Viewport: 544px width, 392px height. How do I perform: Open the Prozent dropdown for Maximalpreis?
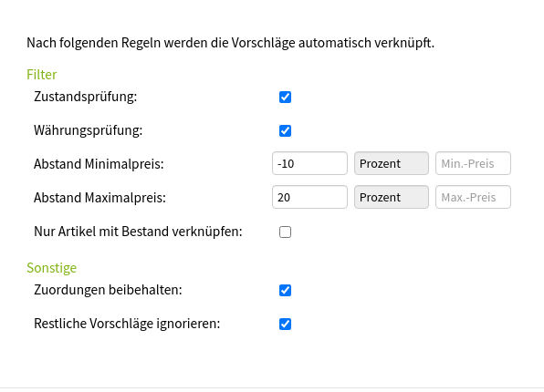click(392, 197)
